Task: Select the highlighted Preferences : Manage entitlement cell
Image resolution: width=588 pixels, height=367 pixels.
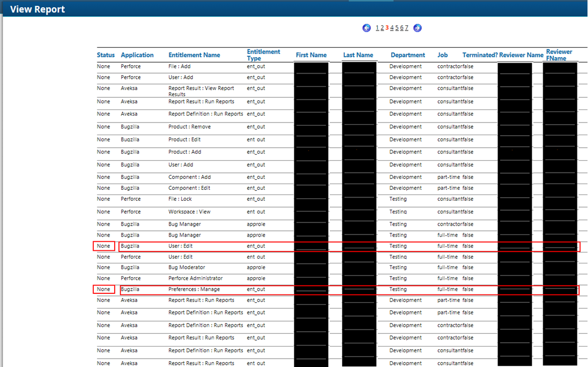Action: [194, 289]
